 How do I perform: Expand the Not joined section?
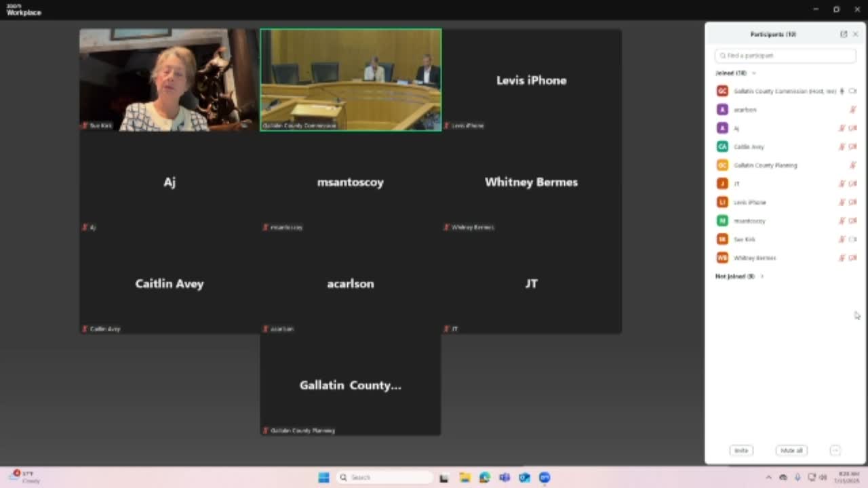pos(762,277)
